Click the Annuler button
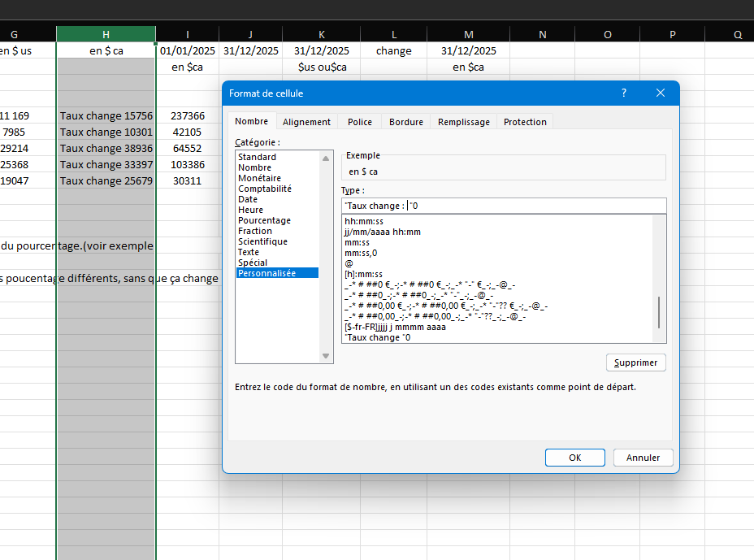 coord(643,458)
